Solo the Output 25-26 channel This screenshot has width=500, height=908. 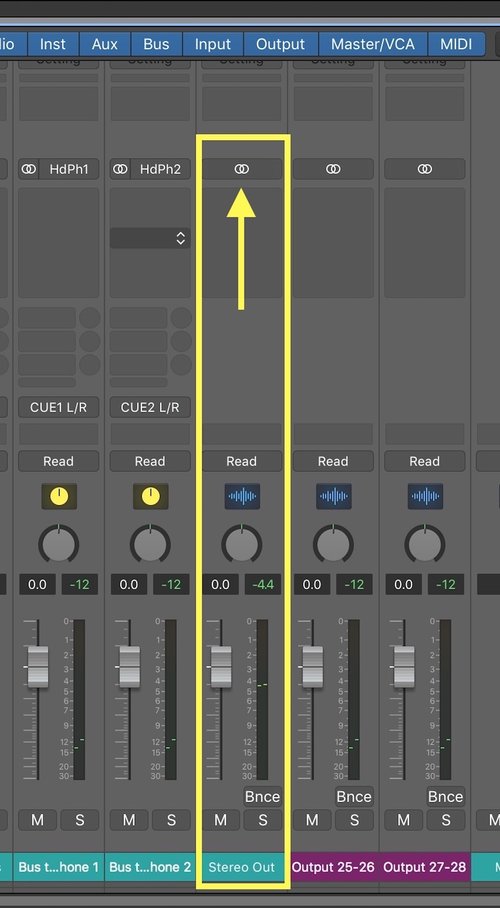coord(354,819)
